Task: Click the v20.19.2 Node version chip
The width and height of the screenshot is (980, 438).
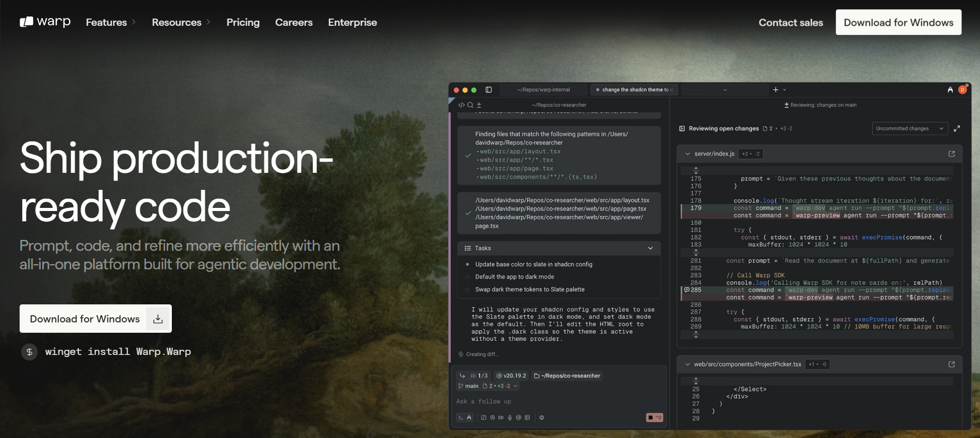Action: [x=511, y=376]
